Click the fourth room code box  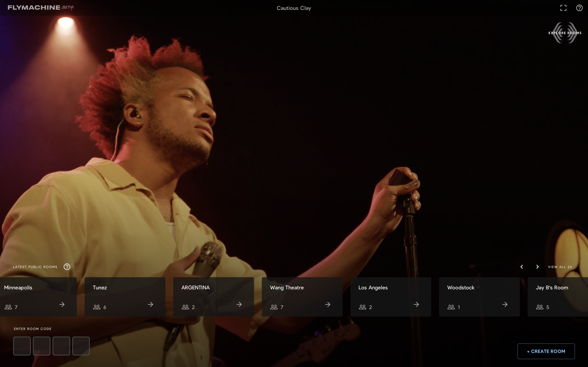[x=81, y=346]
